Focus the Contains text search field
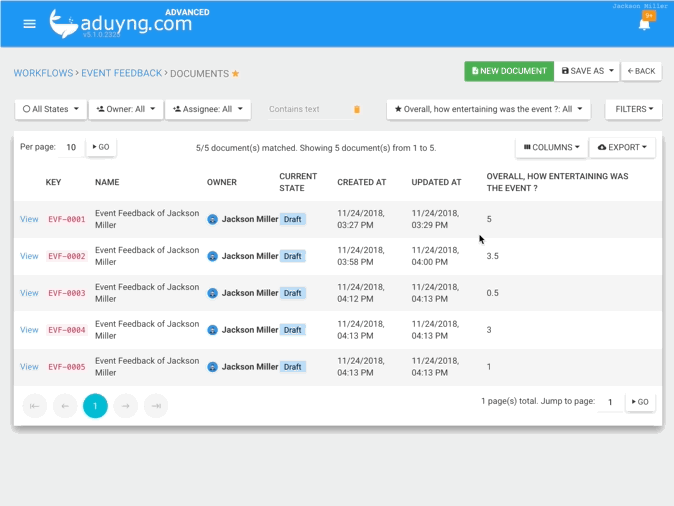This screenshot has width=674, height=506. (x=309, y=109)
